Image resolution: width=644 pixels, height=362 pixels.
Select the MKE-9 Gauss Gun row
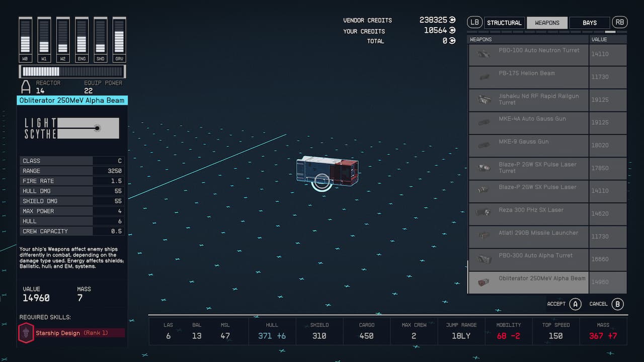tap(528, 145)
